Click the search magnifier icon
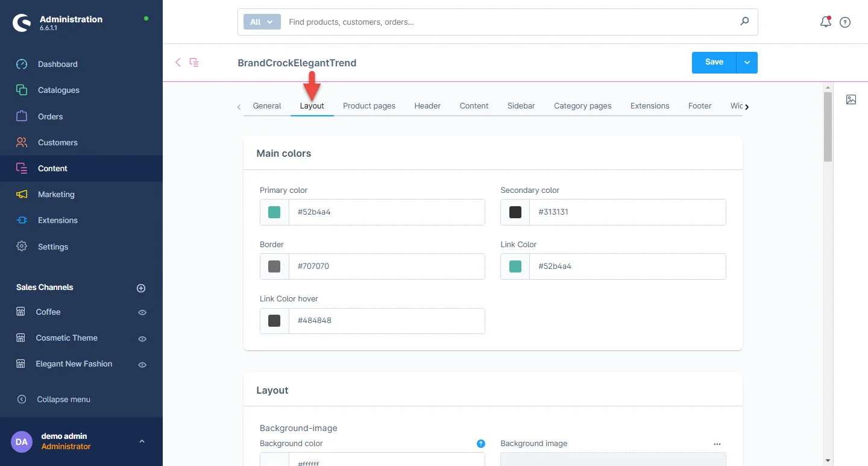This screenshot has height=466, width=868. pos(744,22)
